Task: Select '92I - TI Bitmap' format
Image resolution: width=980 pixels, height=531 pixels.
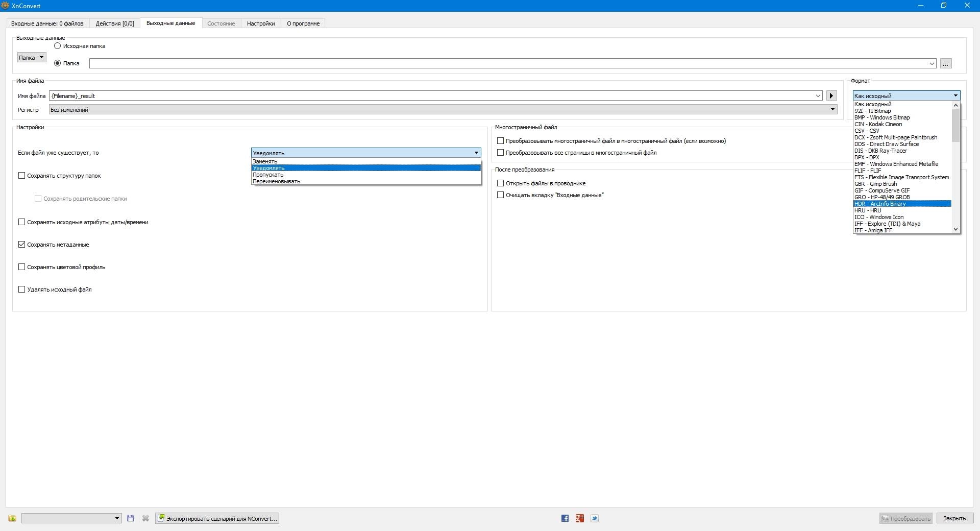Action: 902,111
